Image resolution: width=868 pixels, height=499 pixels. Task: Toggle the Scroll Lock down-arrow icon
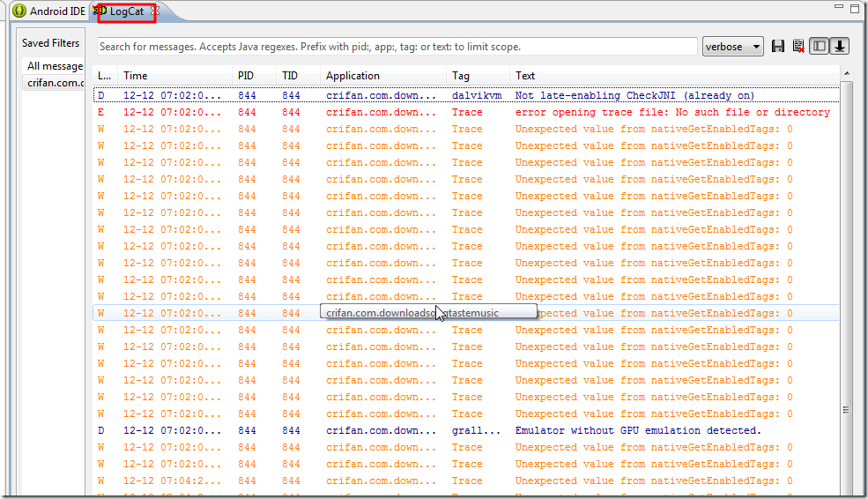[839, 47]
